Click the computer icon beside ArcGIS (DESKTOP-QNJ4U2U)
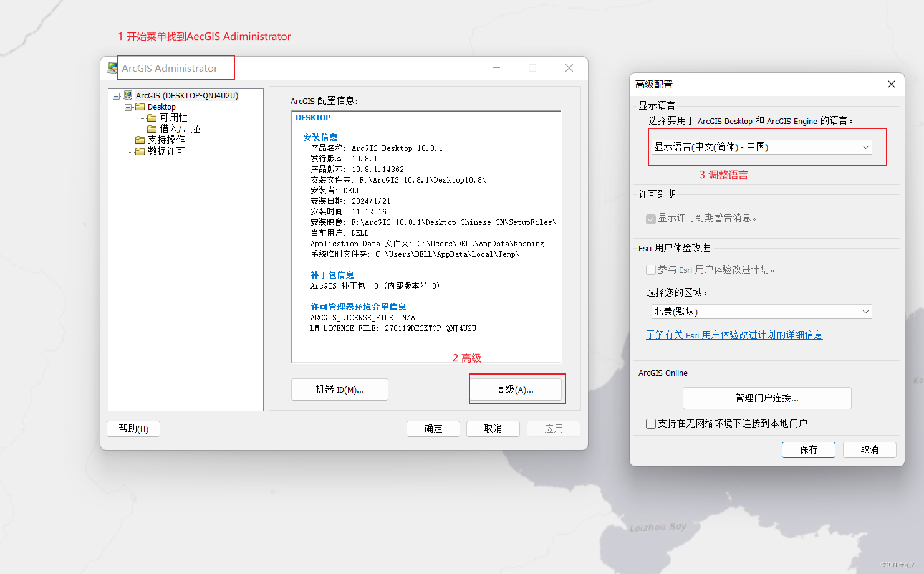This screenshot has height=574, width=924. pyautogui.click(x=128, y=95)
